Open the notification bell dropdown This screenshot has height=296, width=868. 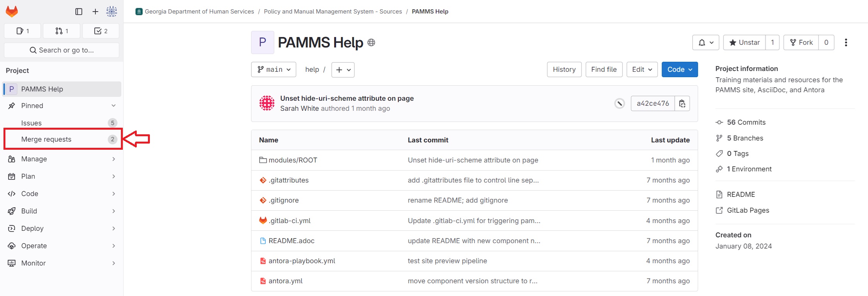coord(706,42)
